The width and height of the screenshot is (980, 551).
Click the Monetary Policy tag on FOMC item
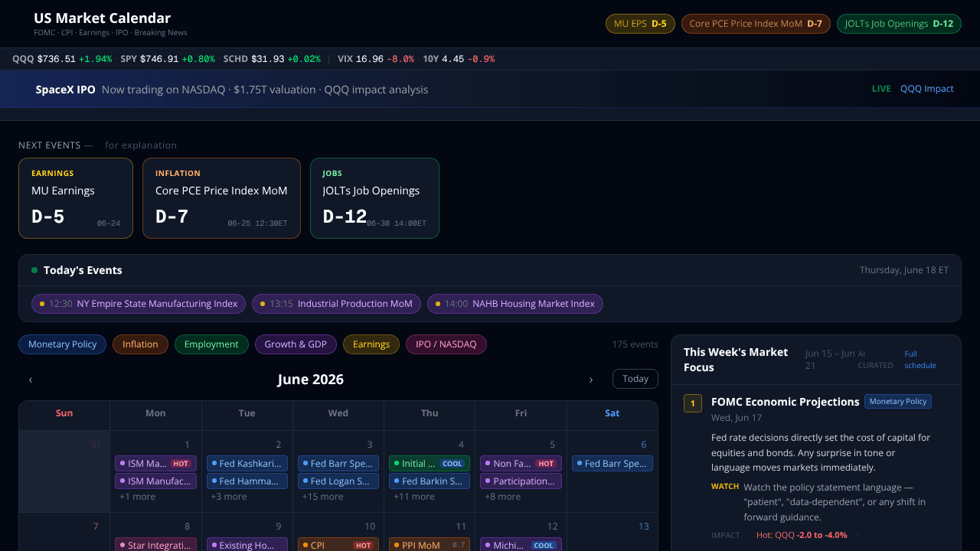click(x=898, y=402)
